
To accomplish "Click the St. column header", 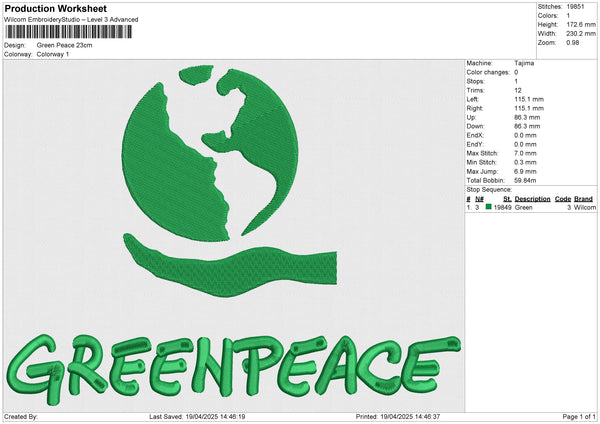I will tap(507, 199).
